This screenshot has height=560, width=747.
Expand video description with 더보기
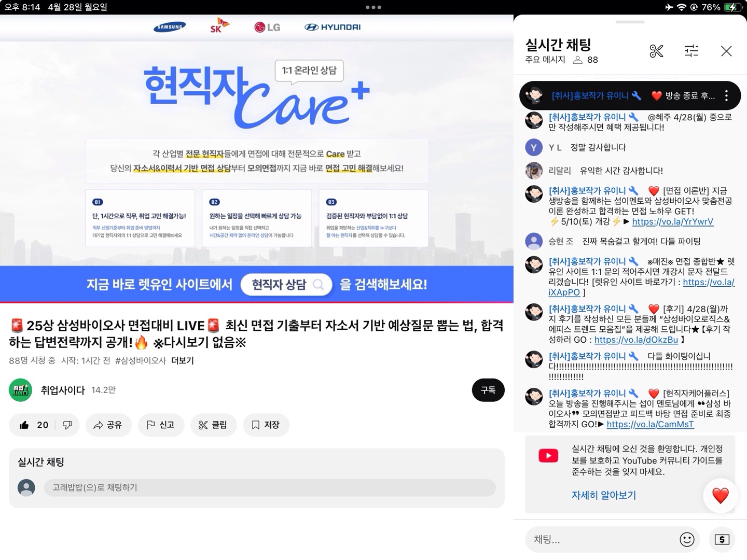coord(182,360)
